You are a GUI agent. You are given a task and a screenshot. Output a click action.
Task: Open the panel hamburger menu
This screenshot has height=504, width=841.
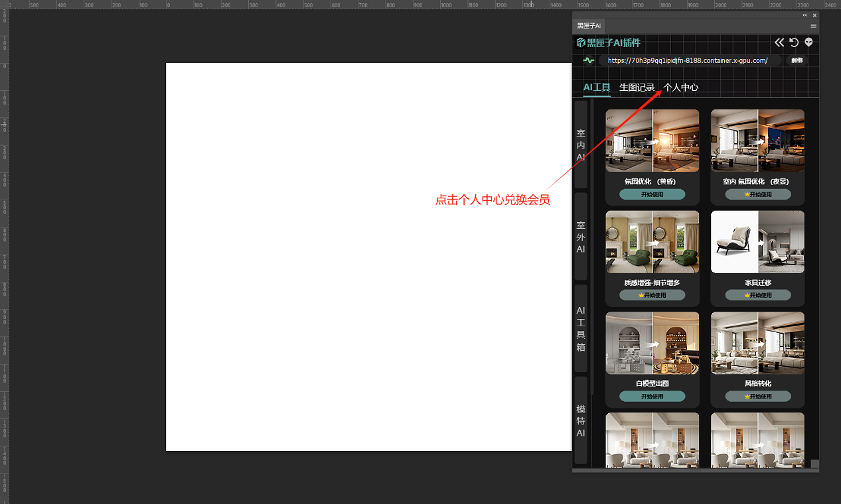(x=813, y=26)
